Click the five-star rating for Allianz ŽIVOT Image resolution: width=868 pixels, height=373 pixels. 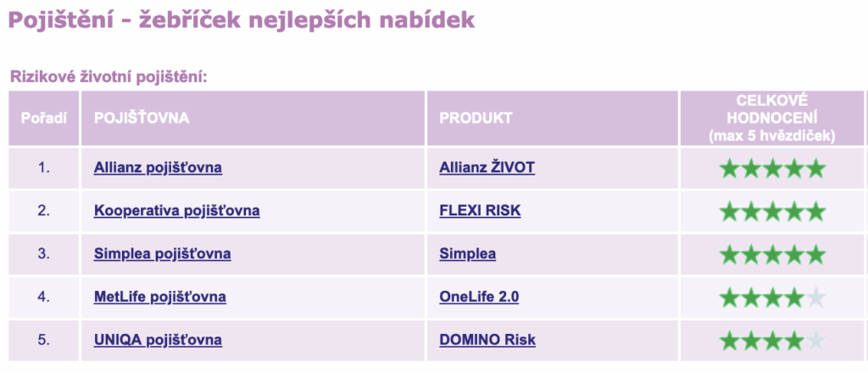click(771, 169)
